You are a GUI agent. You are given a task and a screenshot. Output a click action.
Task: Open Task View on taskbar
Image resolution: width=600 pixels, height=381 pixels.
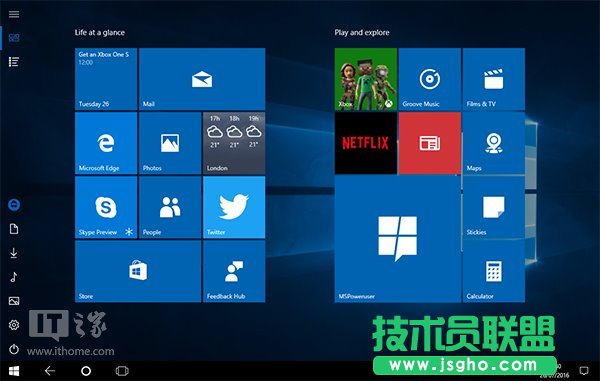click(122, 371)
